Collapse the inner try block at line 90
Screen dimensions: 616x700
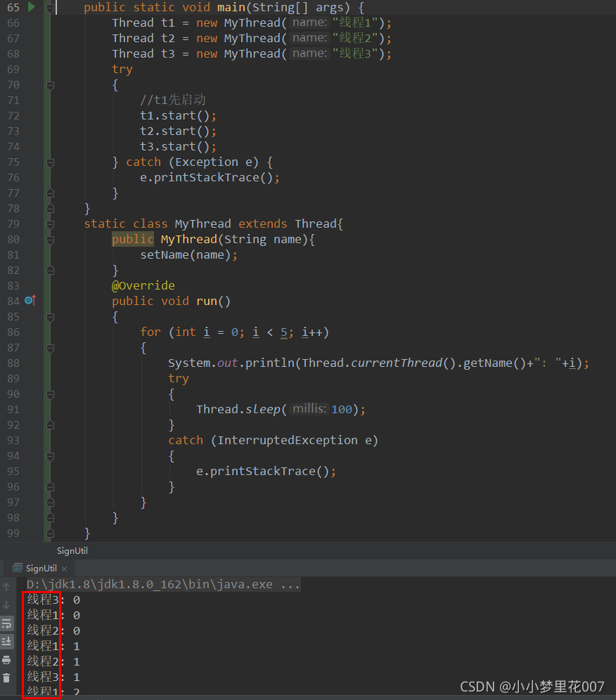click(x=51, y=394)
